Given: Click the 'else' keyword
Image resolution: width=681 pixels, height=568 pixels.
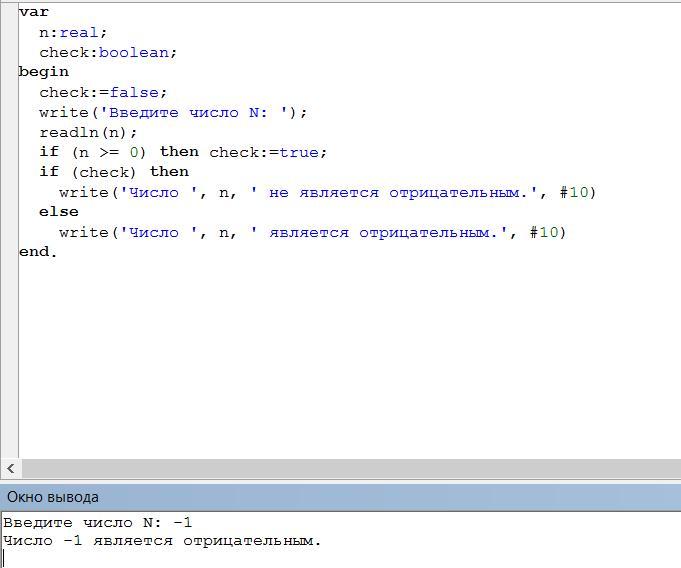Looking at the screenshot, I should (x=59, y=212).
